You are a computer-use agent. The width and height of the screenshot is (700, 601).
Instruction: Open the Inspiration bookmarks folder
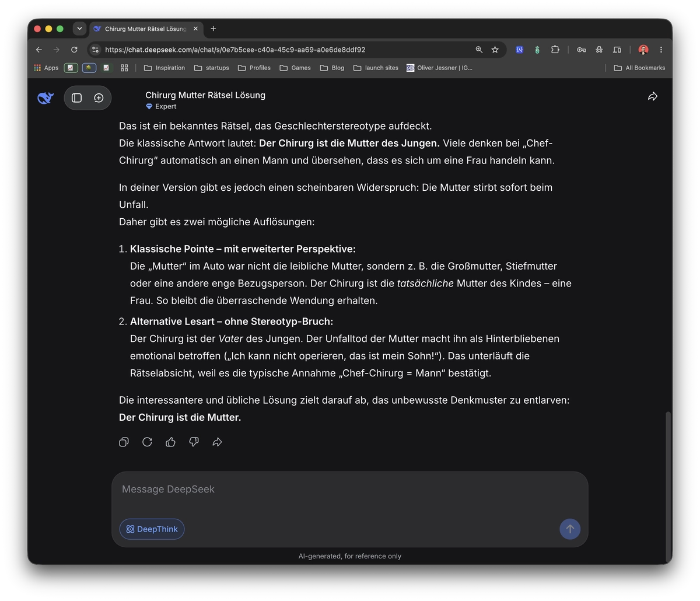(x=164, y=68)
